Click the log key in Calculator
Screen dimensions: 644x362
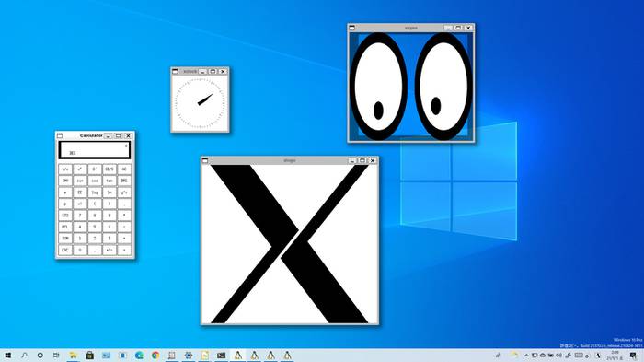tap(95, 193)
